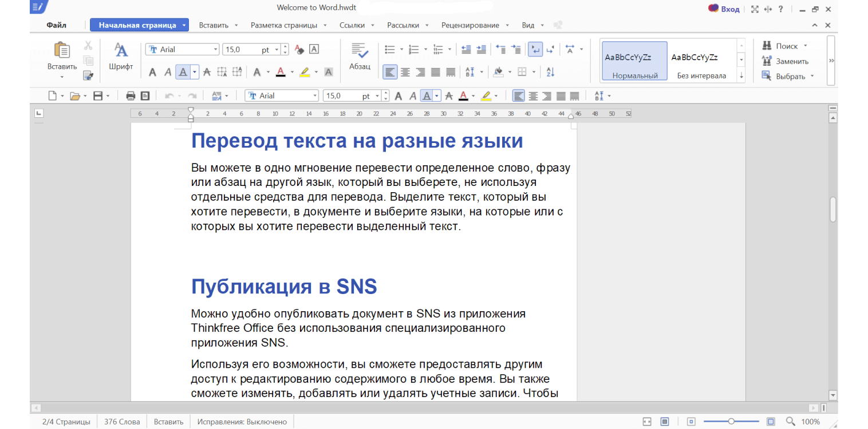Toggle align right in the ribbon

[420, 72]
